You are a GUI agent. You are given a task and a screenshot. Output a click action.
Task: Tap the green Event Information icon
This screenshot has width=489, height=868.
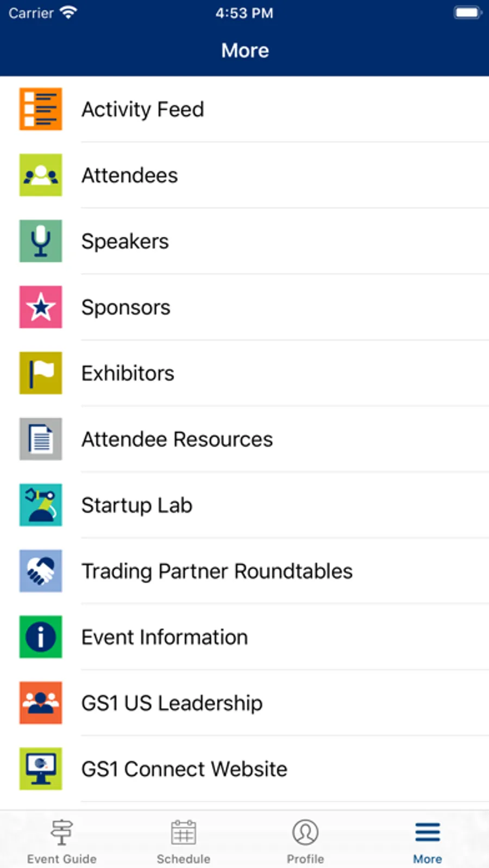coord(41,637)
